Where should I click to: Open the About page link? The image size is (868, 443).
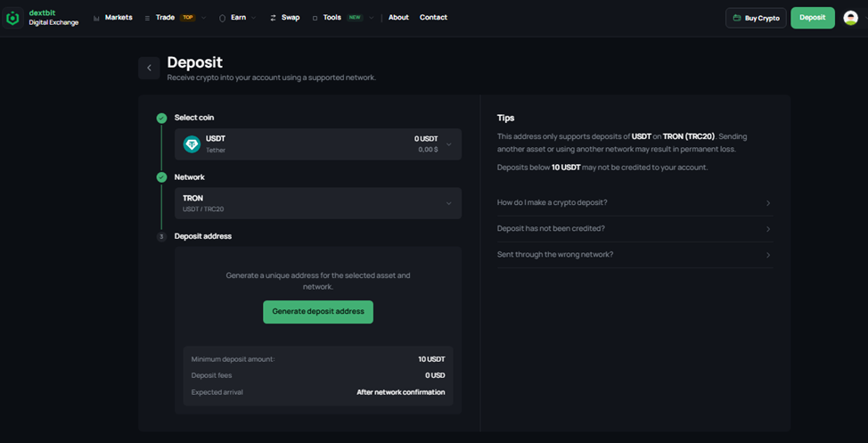click(398, 18)
